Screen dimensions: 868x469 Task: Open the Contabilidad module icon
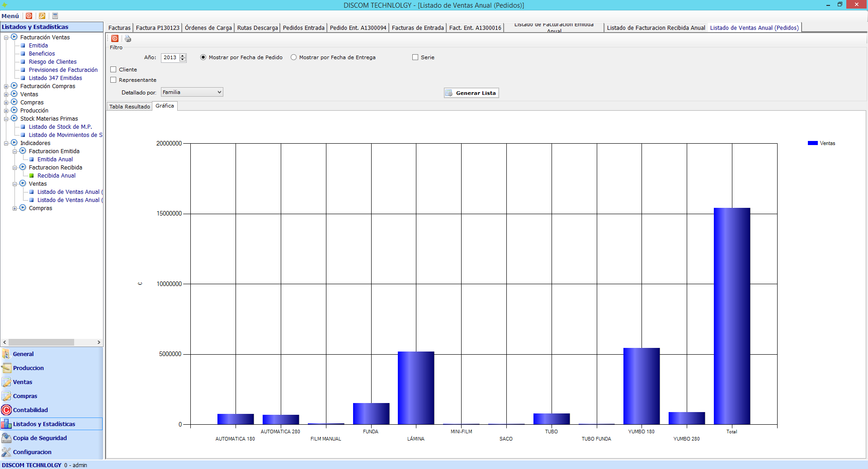[x=6, y=410]
